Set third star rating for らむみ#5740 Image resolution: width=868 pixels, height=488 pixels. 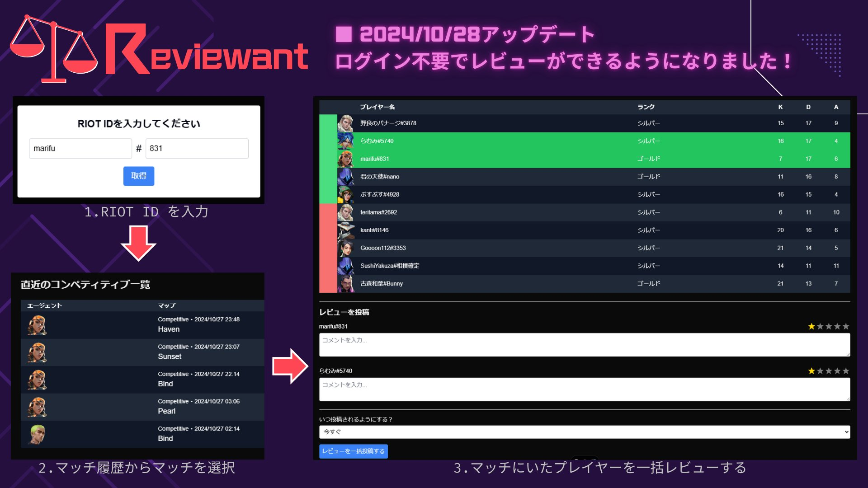click(x=829, y=371)
